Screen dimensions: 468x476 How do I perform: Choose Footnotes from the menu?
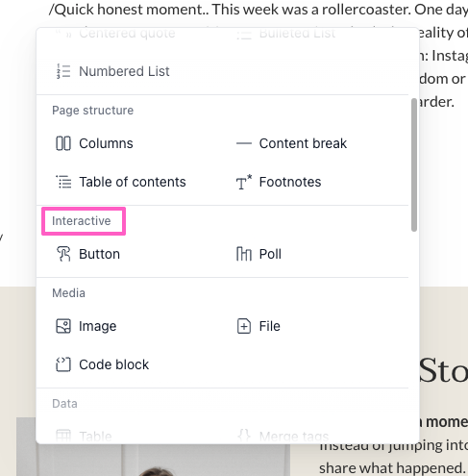(x=290, y=182)
